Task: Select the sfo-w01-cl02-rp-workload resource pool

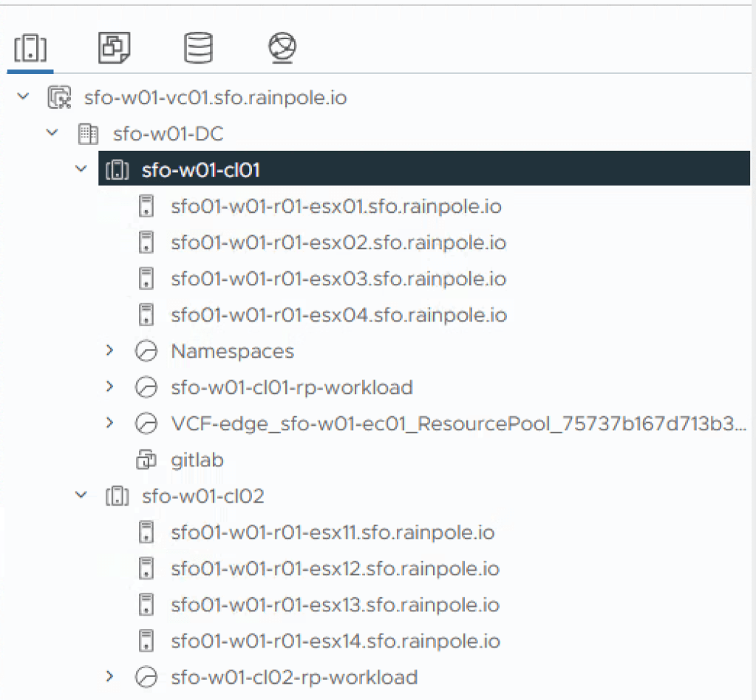Action: click(293, 677)
